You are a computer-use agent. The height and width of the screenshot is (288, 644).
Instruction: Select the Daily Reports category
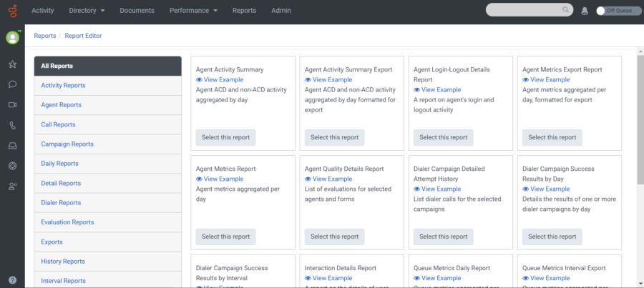click(x=107, y=164)
